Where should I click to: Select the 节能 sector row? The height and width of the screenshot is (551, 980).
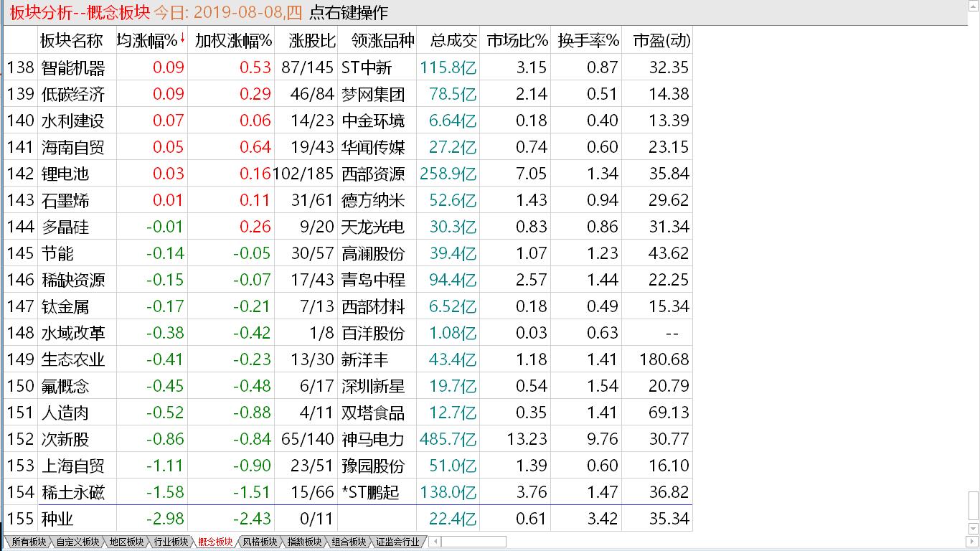tap(348, 253)
